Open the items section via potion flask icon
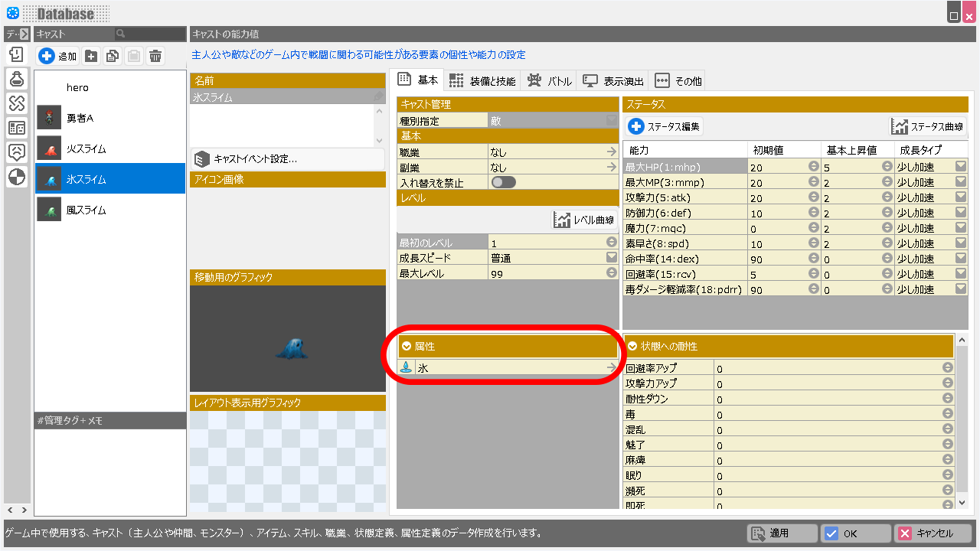The image size is (980, 551). [17, 78]
